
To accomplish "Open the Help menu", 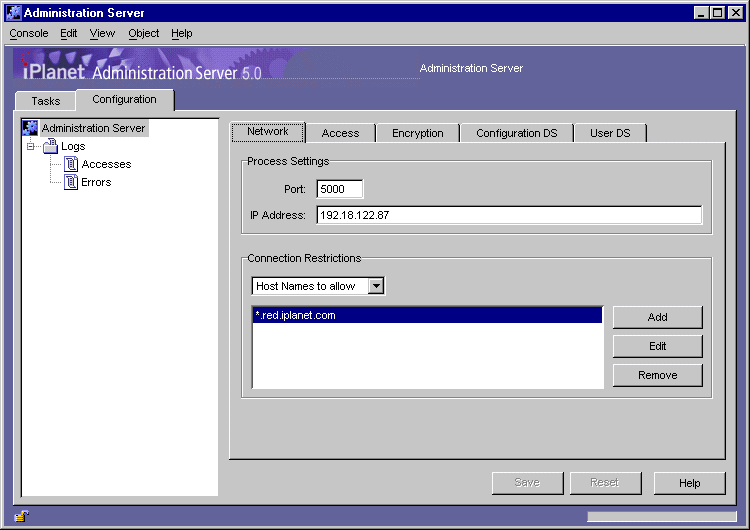I will (182, 33).
